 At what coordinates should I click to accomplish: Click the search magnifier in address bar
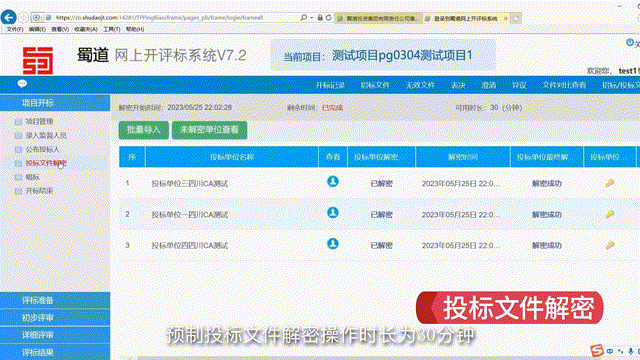pyautogui.click(x=303, y=18)
